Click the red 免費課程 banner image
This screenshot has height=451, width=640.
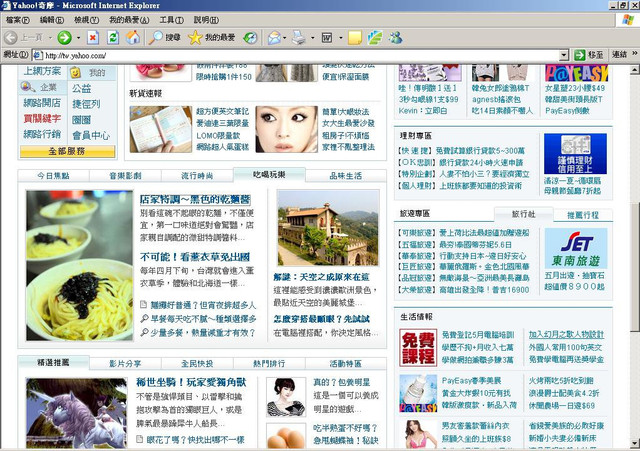tap(418, 347)
